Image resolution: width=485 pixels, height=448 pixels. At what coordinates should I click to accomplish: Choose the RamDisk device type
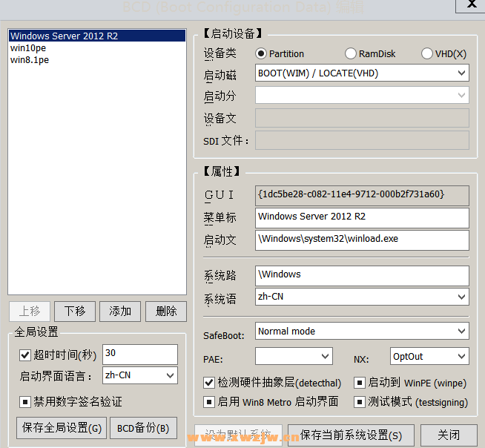[x=370, y=53]
